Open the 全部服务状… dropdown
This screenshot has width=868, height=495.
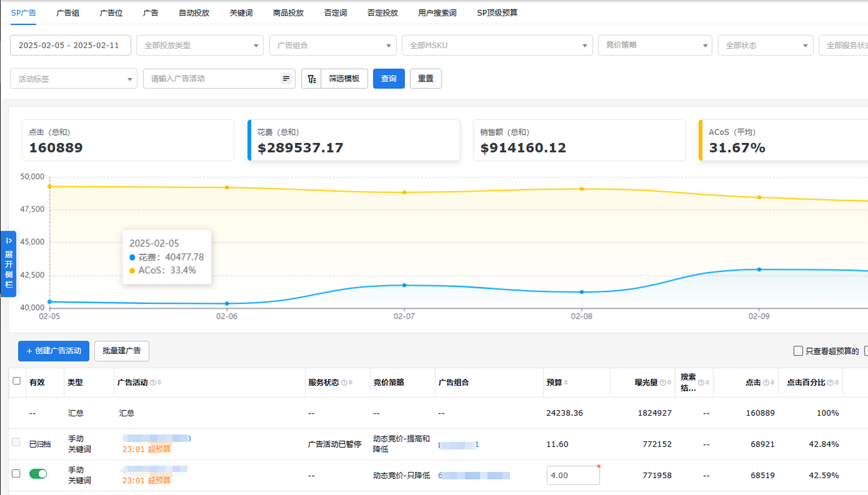(843, 45)
